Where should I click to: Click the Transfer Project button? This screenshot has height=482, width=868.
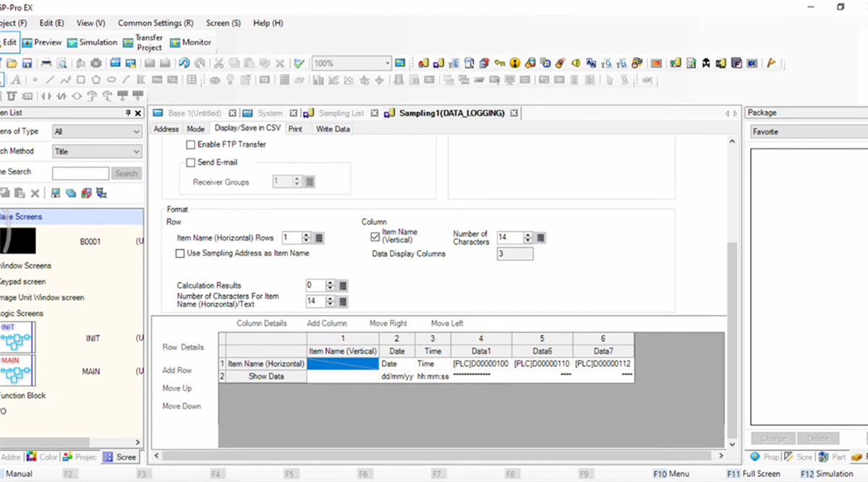[143, 43]
